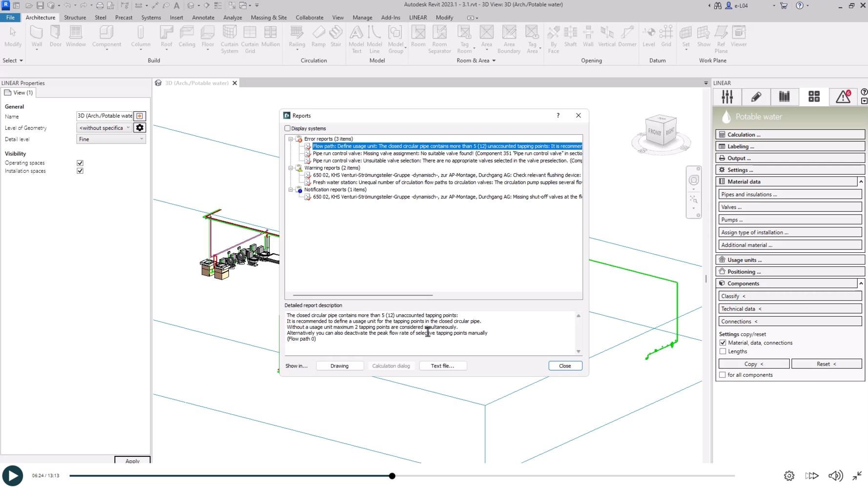Uncheck Operating spaces visibility
The width and height of the screenshot is (868, 488).
(x=80, y=163)
